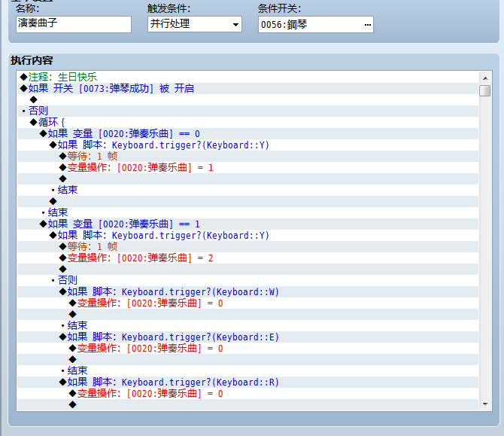Select the line 如果 开关 [0073:弹琴成功] 被 开启
This screenshot has width=504, height=436.
click(247, 88)
